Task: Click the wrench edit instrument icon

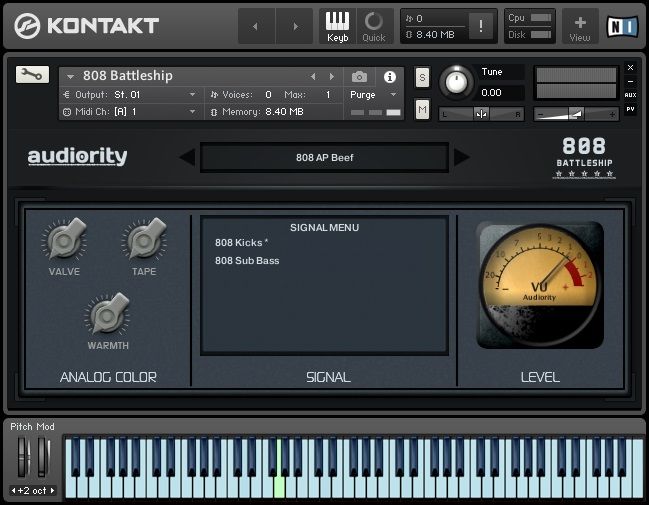Action: click(x=32, y=74)
